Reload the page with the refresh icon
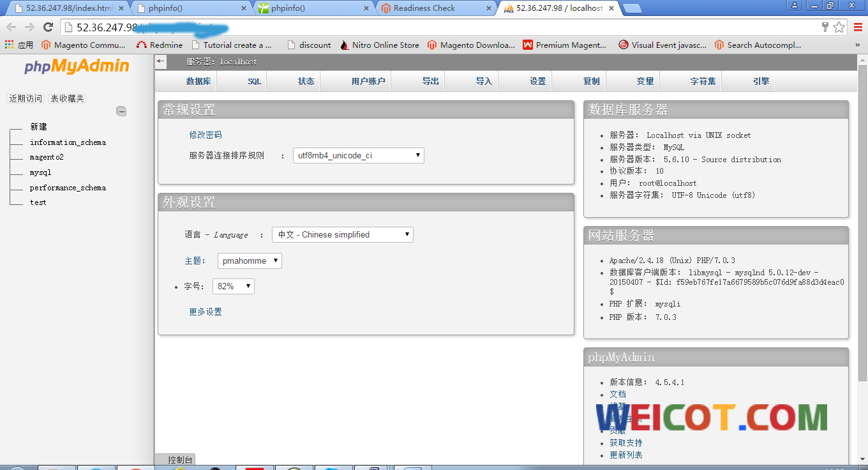Image resolution: width=868 pixels, height=470 pixels. pyautogui.click(x=48, y=27)
